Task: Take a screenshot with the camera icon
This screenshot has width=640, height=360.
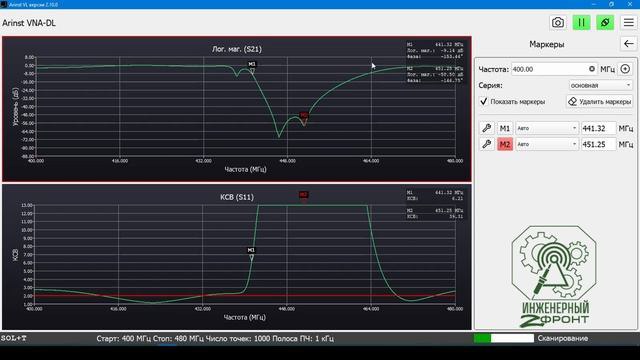Action: point(558,22)
